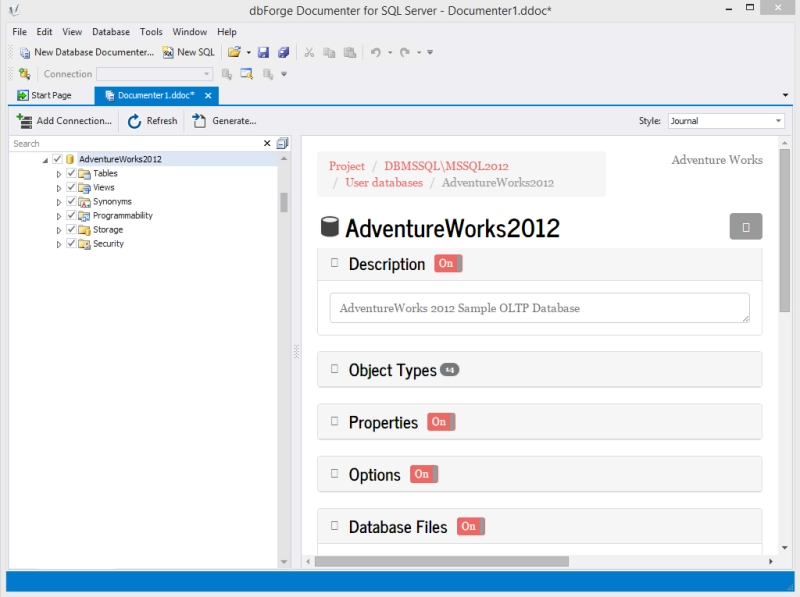This screenshot has height=597, width=800.
Task: Open the Style dropdown showing Journal
Action: 726,121
